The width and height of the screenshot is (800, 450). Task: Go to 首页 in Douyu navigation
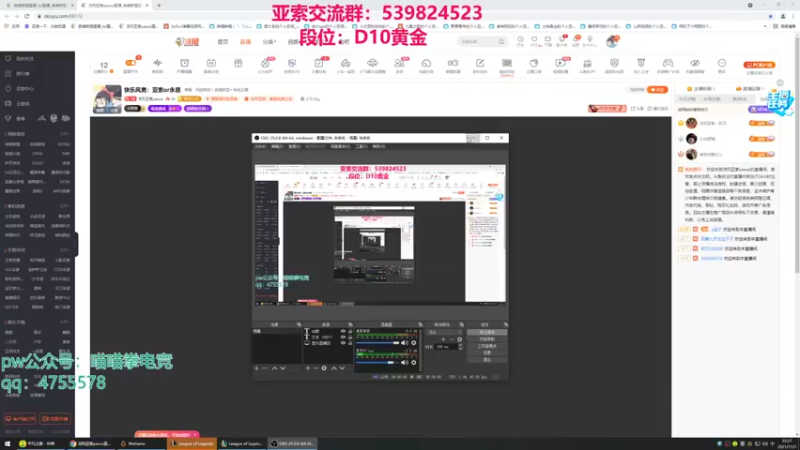click(223, 42)
